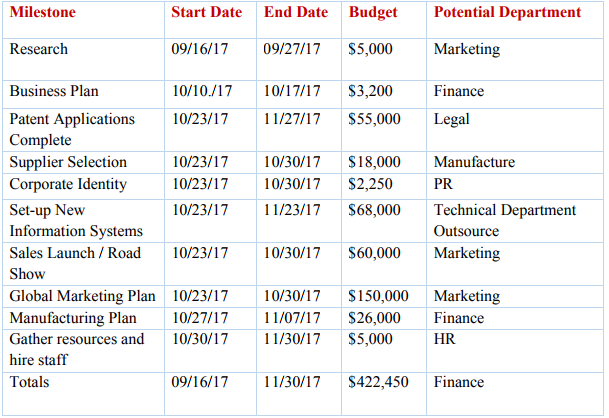Click the PR department cell
The width and height of the screenshot is (609, 418).
[444, 184]
